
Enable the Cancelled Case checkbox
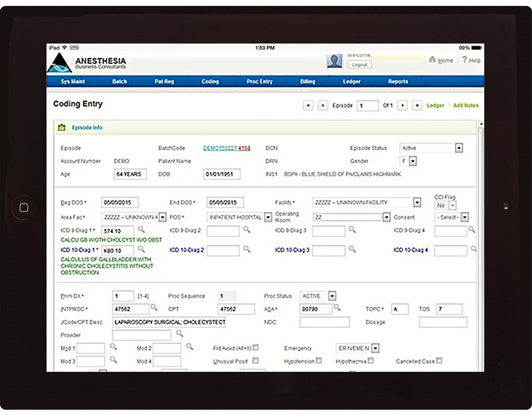(x=439, y=360)
